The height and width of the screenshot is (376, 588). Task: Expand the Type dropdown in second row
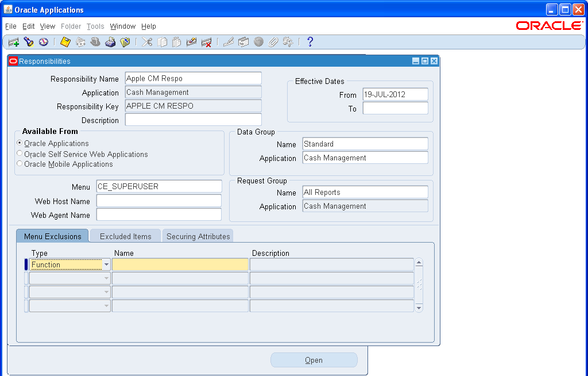(107, 278)
